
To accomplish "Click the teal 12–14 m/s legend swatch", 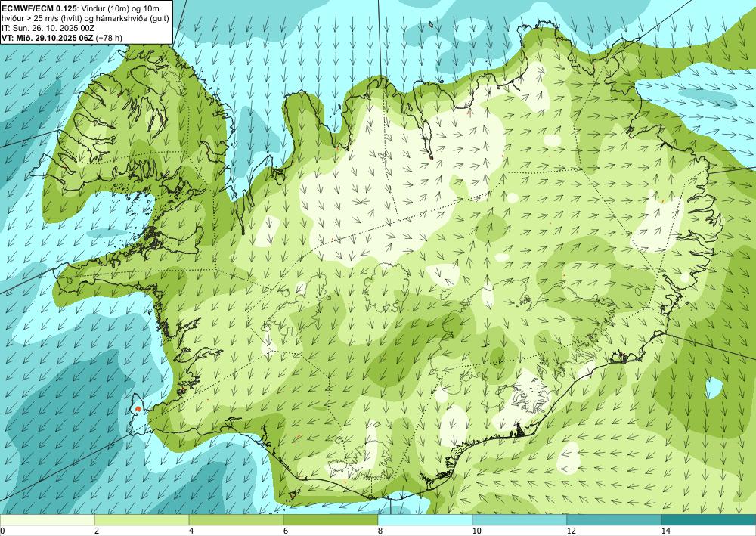I will (614, 520).
